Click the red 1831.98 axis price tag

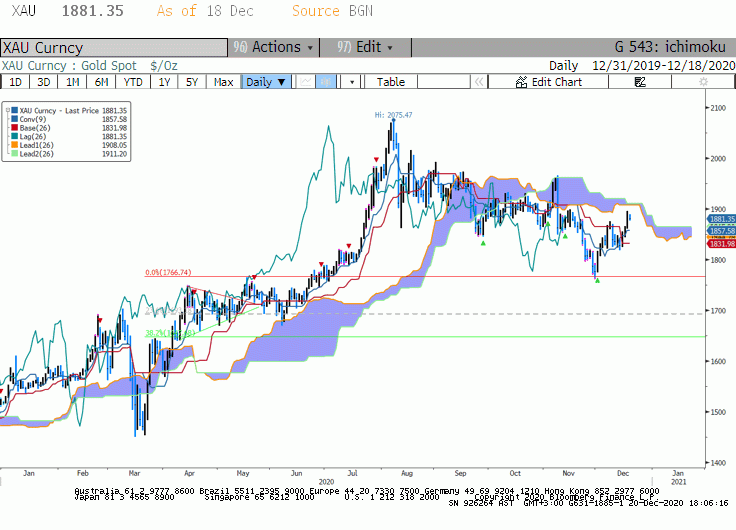coord(721,244)
